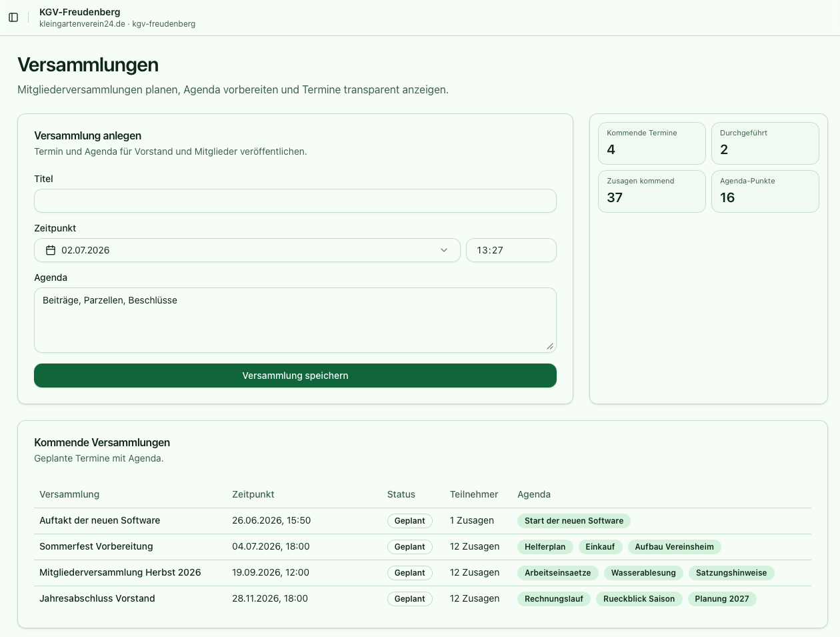The height and width of the screenshot is (637, 840).
Task: Click the Agenda textarea
Action: [x=295, y=320]
